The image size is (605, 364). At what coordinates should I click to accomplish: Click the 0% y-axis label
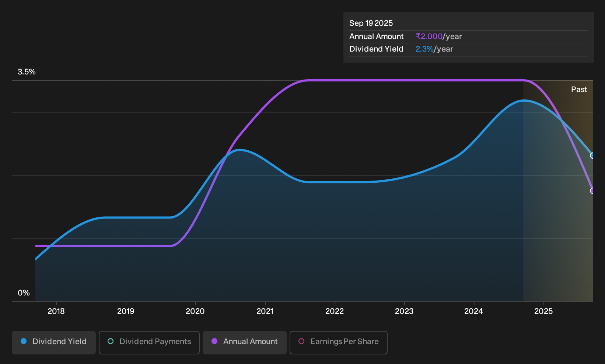click(x=24, y=293)
